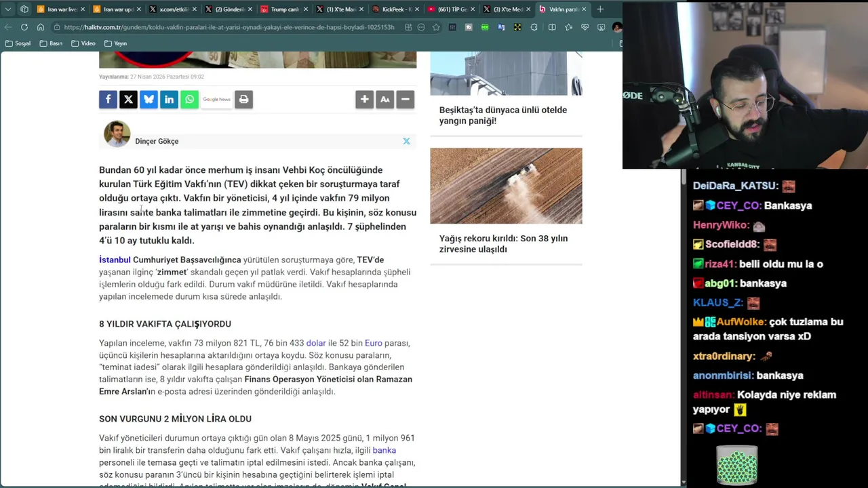Click the browser refresh icon
Screen dimensions: 868x488
click(x=24, y=27)
